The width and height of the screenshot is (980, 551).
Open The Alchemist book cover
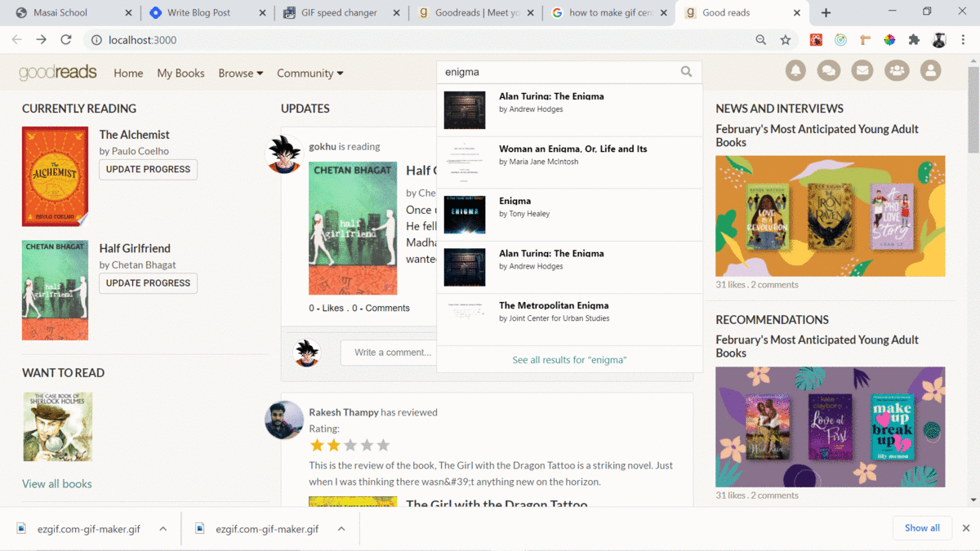coord(55,176)
